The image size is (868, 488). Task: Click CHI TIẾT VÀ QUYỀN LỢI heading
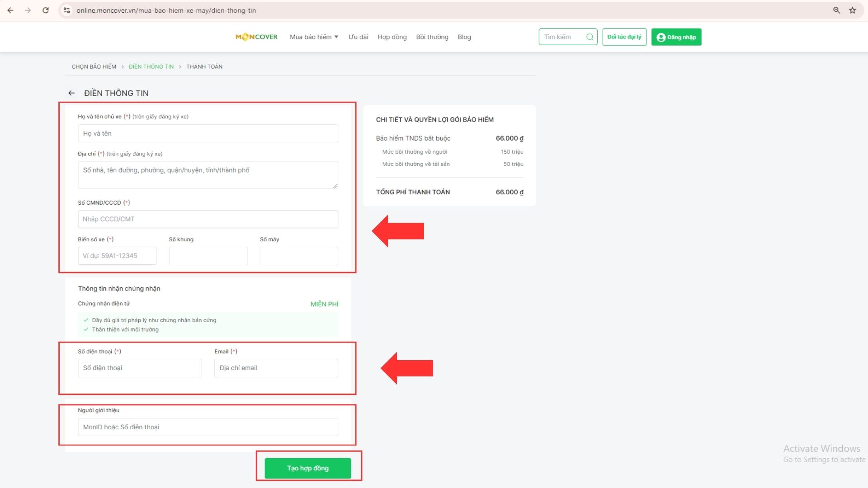435,120
